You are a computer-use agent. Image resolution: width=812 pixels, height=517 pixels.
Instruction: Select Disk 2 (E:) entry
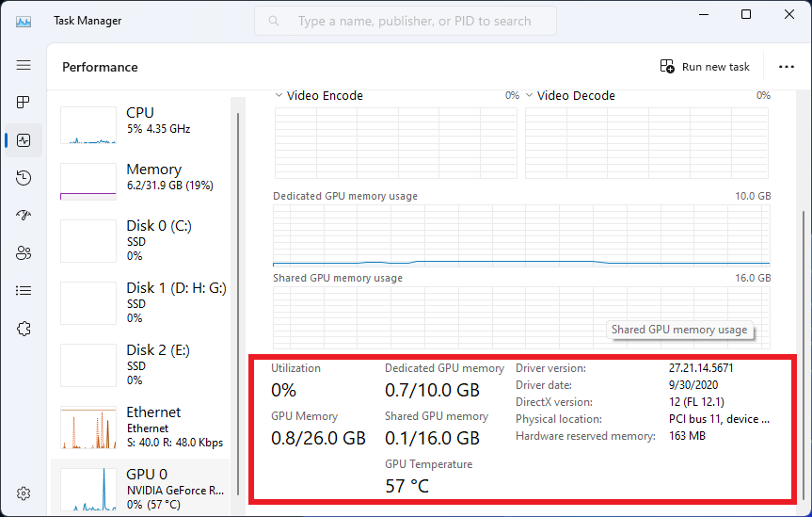pyautogui.click(x=140, y=365)
